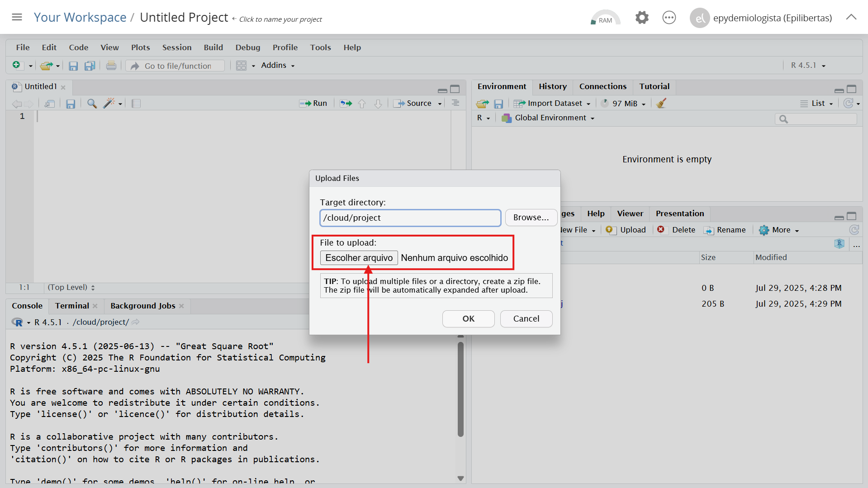Open the Session menu
The height and width of the screenshot is (488, 868).
point(176,47)
